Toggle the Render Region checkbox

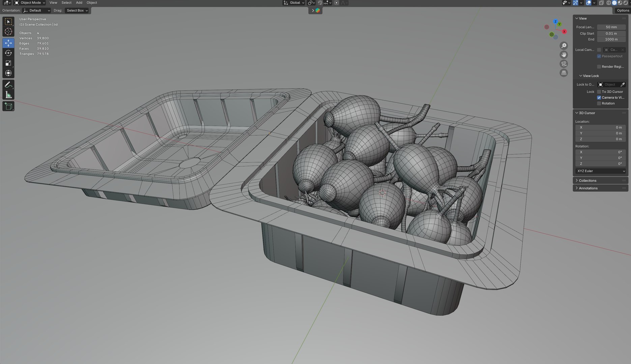pos(599,67)
